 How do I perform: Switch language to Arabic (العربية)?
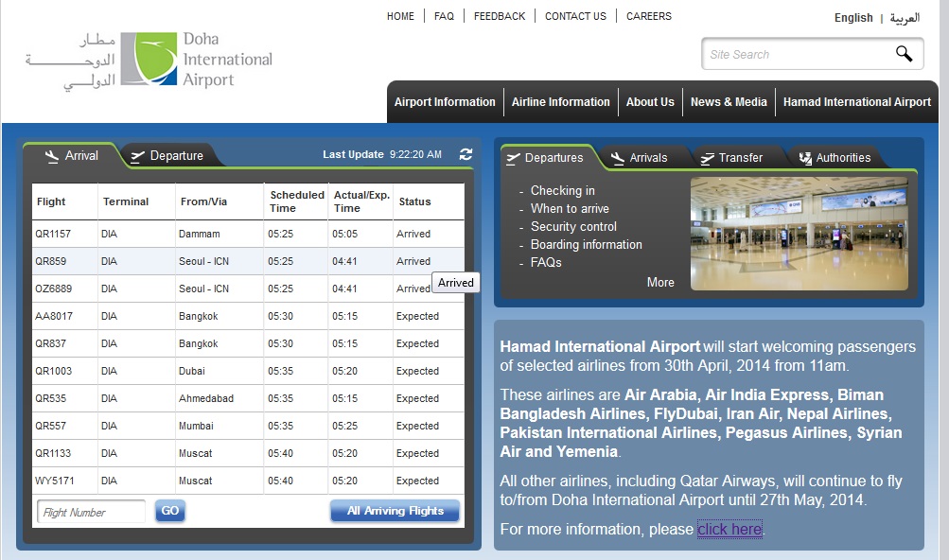[905, 18]
